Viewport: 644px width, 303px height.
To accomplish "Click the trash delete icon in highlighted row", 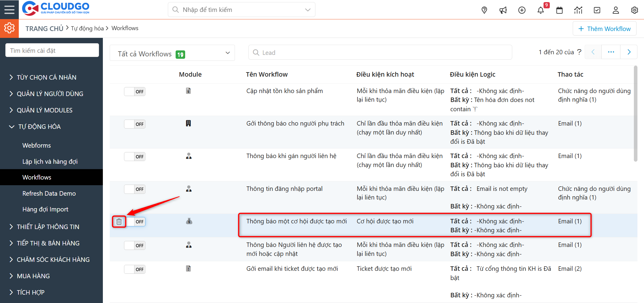I will click(119, 222).
